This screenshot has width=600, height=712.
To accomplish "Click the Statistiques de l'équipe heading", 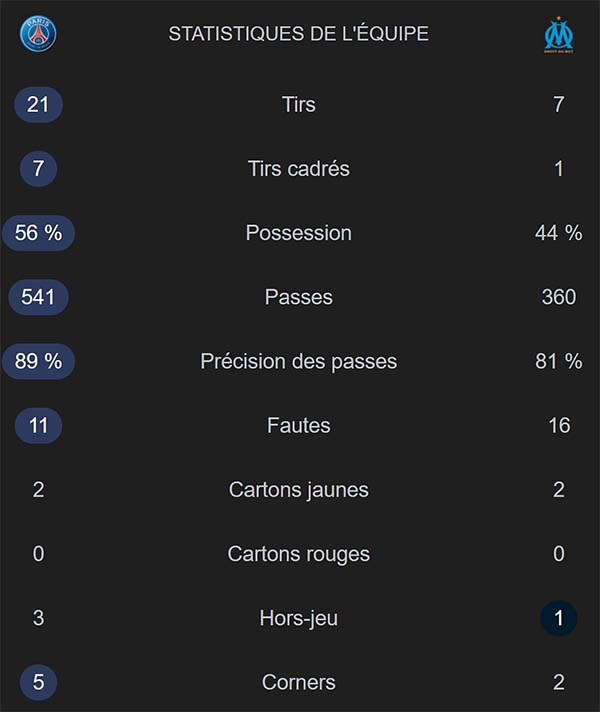I will [298, 34].
